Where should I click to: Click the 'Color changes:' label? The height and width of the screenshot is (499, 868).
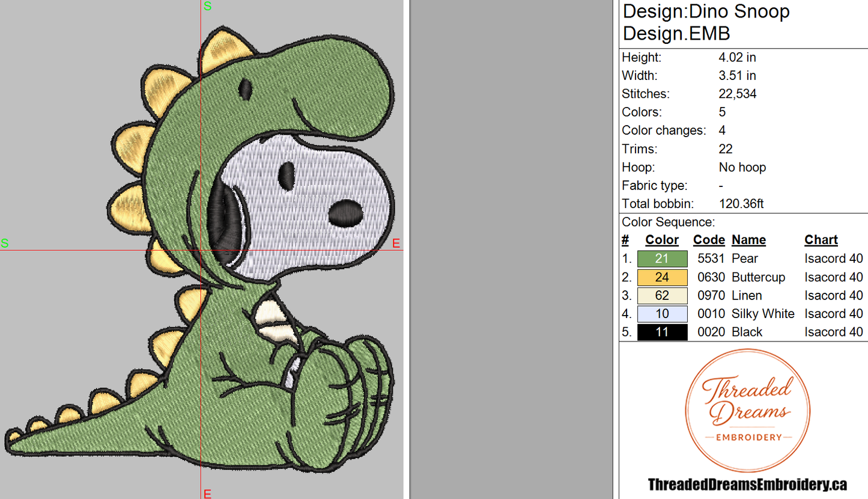pos(664,130)
